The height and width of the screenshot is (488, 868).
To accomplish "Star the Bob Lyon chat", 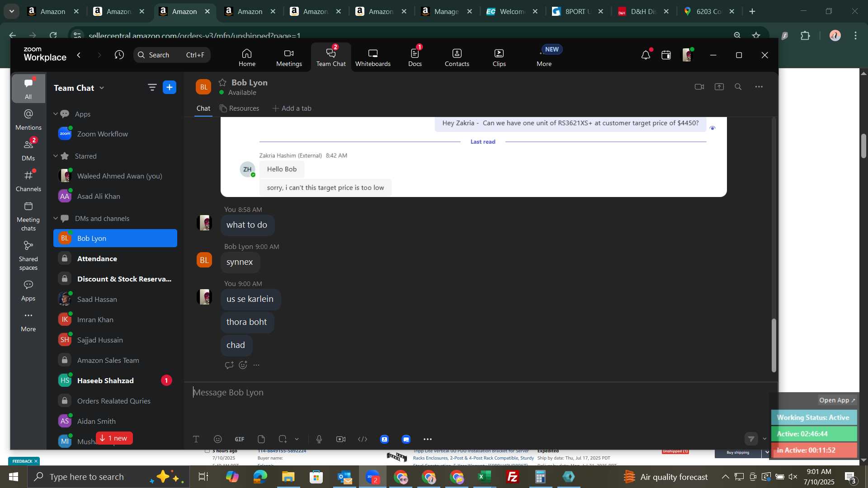I will (222, 82).
